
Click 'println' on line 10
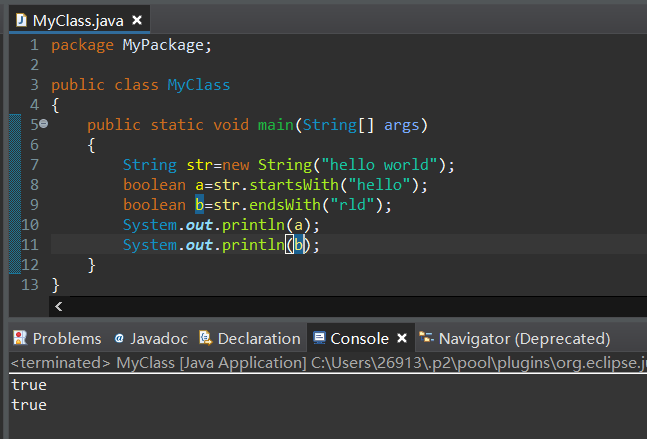pos(253,225)
